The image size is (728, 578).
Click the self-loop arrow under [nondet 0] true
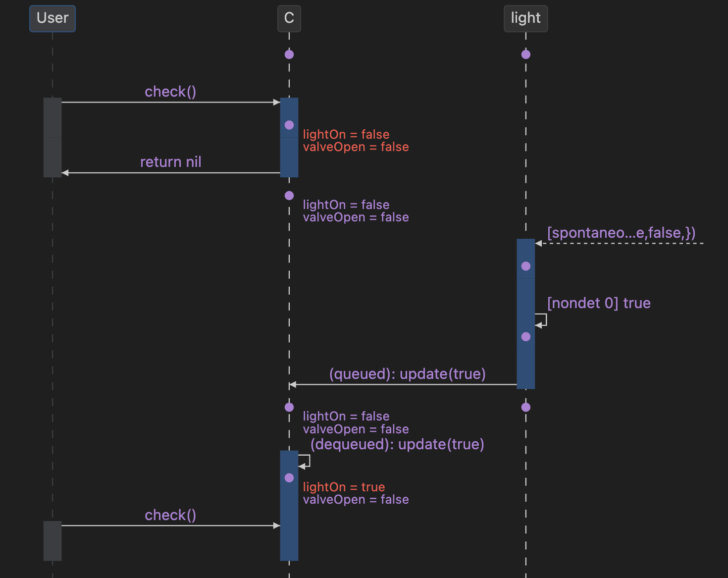coord(542,320)
